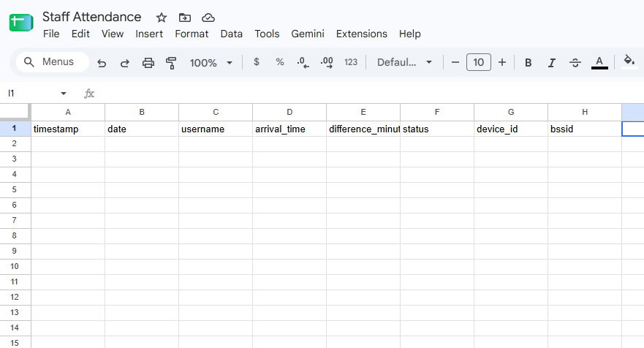Click the fx formula bar icon

click(x=89, y=94)
